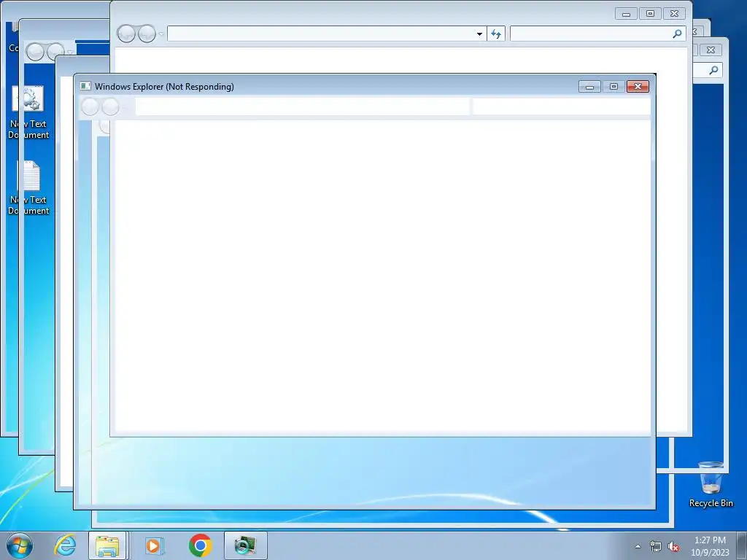This screenshot has width=747, height=560.
Task: Minimize the rear Explorer window at the top
Action: point(627,14)
